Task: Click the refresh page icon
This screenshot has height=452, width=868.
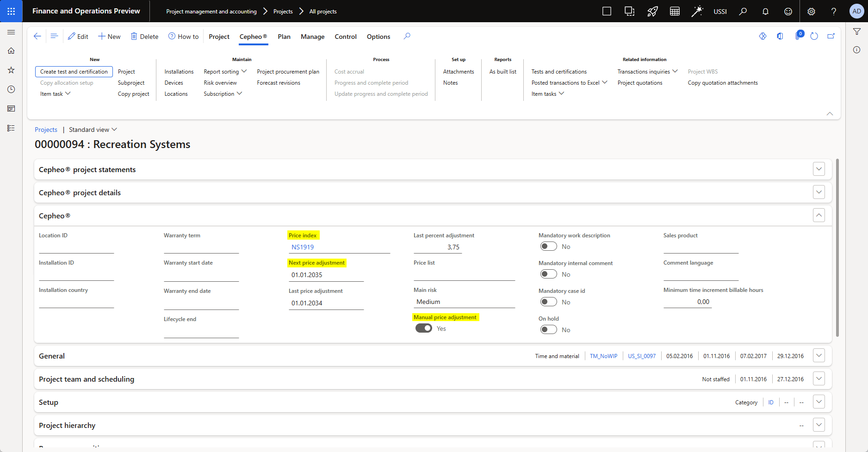Action: (x=814, y=36)
